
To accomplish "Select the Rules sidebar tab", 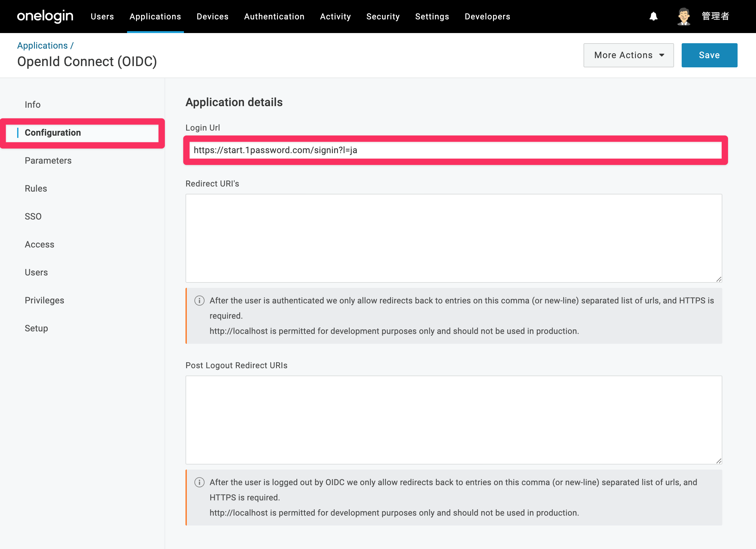I will point(36,189).
